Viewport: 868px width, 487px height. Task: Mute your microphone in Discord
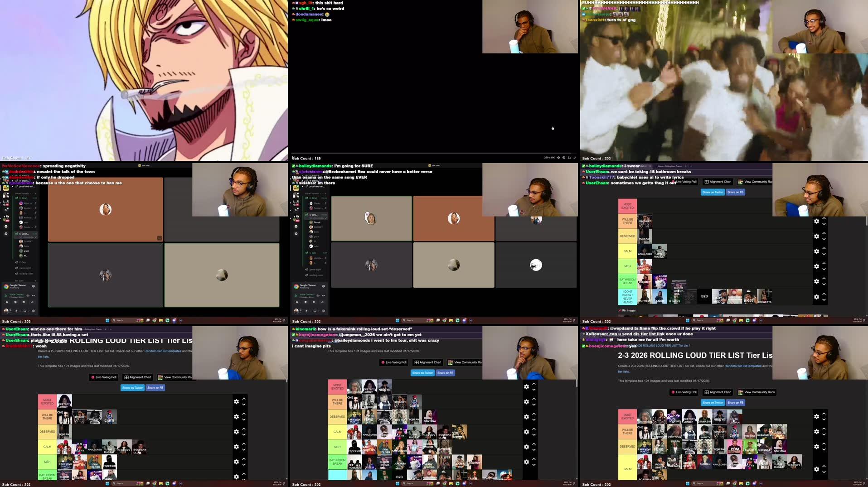[x=16, y=311]
